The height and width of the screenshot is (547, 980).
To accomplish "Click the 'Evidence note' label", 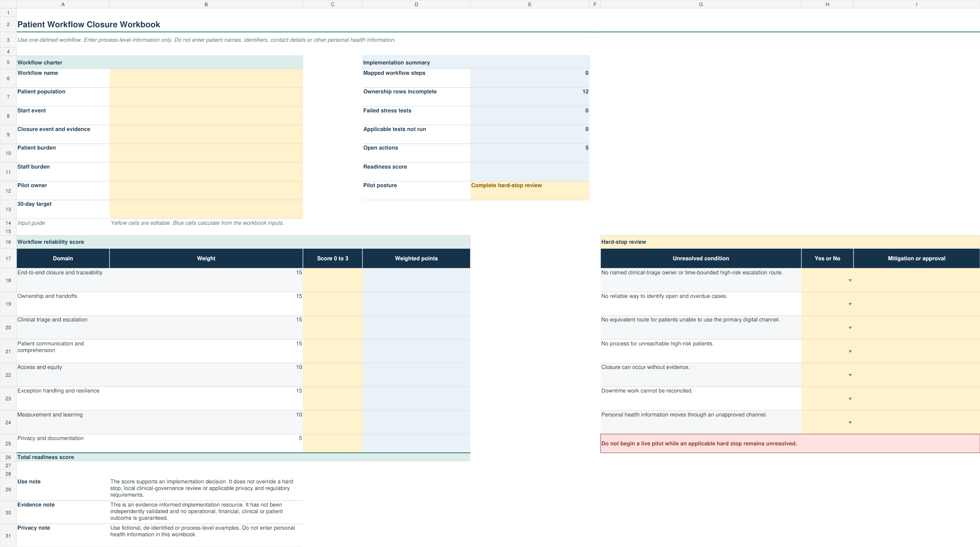I will click(36, 505).
